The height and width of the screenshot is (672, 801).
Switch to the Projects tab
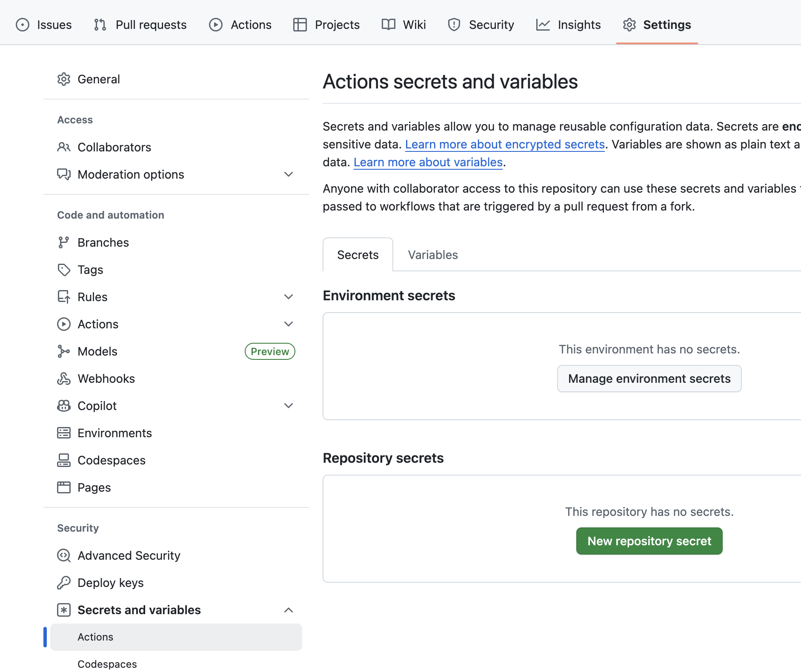coord(326,25)
